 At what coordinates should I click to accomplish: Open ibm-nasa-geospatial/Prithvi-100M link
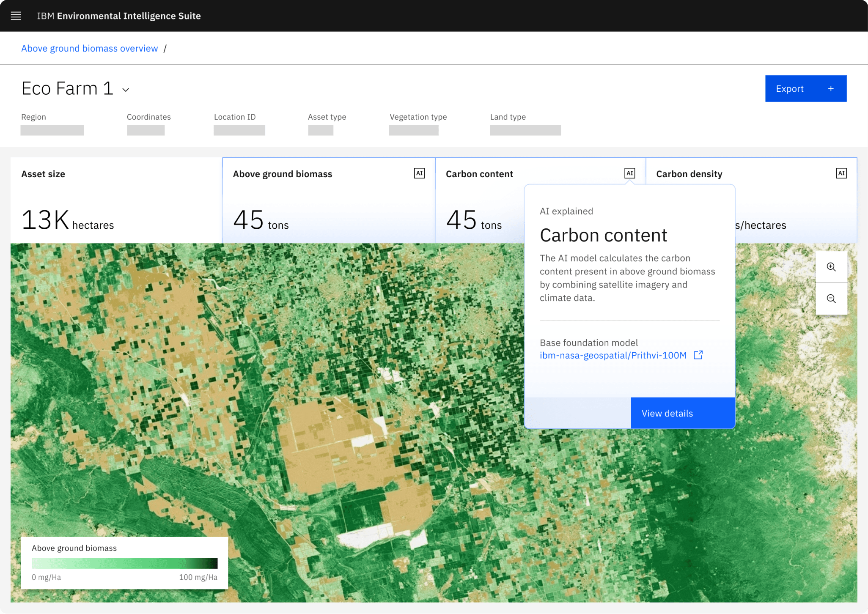[613, 356]
